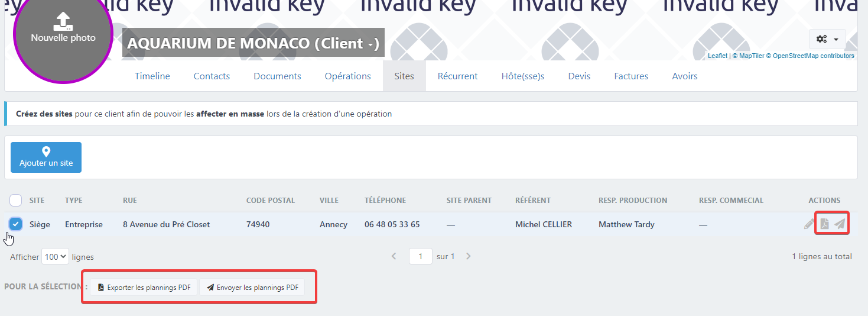The image size is (868, 316).
Task: View the Factures tab
Action: 631,76
